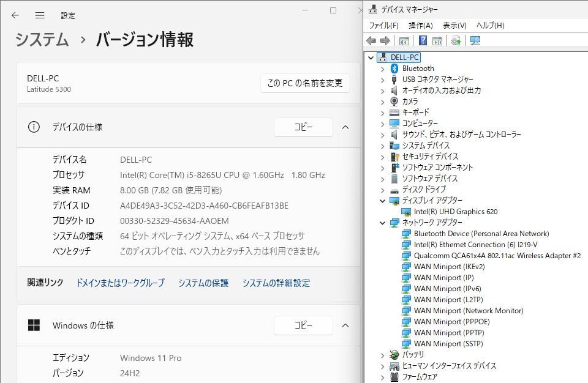Click the プロダクト ID value 00330-52329-45634-AAOEM
This screenshot has width=588, height=383.
pos(175,221)
